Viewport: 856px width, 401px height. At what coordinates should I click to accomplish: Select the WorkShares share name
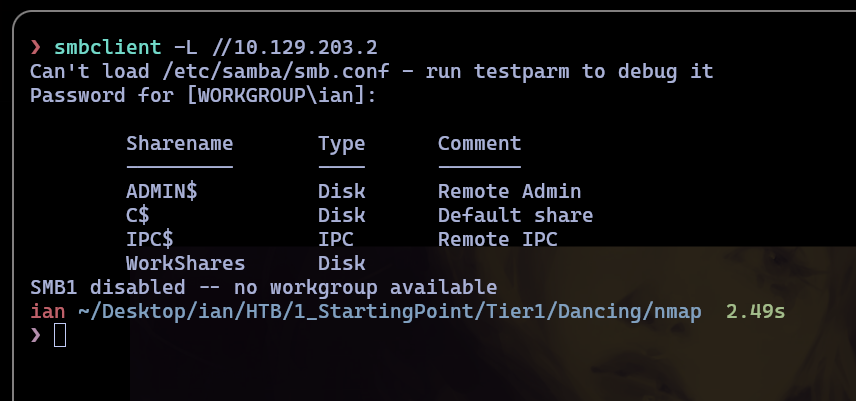[x=186, y=264]
